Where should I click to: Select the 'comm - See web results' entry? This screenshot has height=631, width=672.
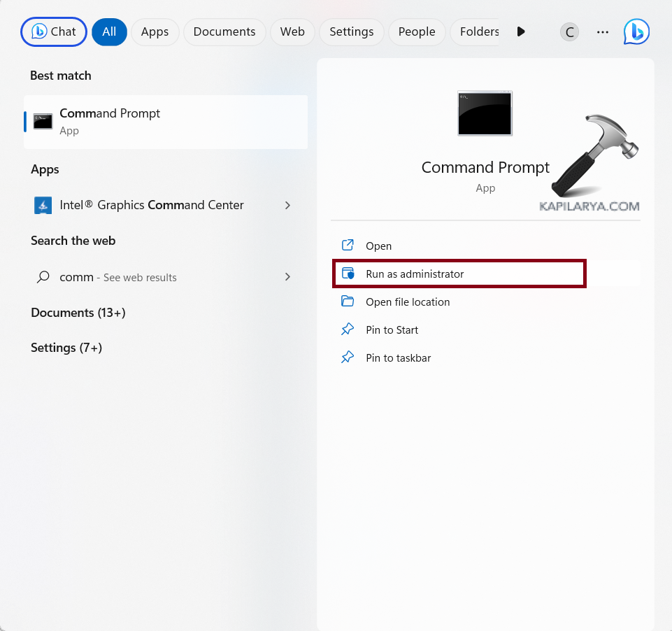point(166,277)
